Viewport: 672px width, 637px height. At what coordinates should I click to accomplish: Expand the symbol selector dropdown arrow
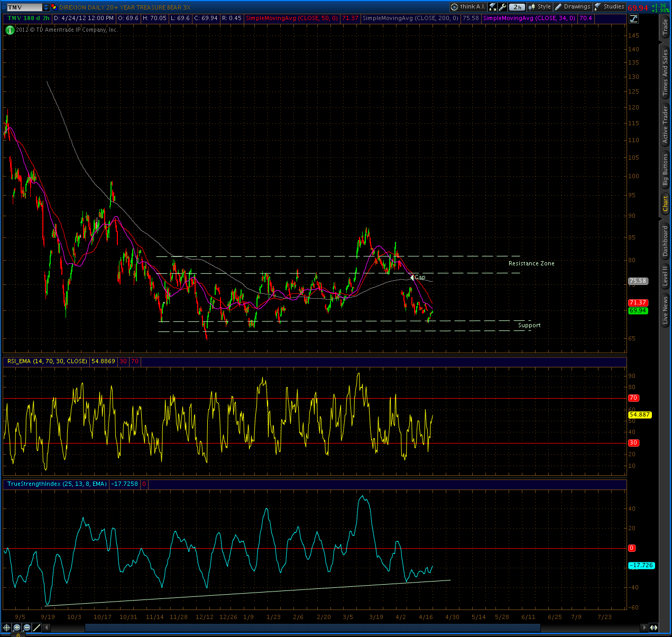click(46, 7)
